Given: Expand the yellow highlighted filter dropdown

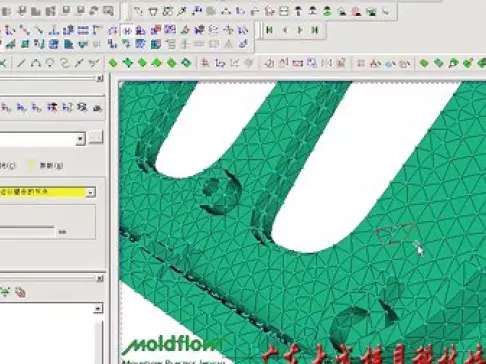Looking at the screenshot, I should (x=90, y=192).
